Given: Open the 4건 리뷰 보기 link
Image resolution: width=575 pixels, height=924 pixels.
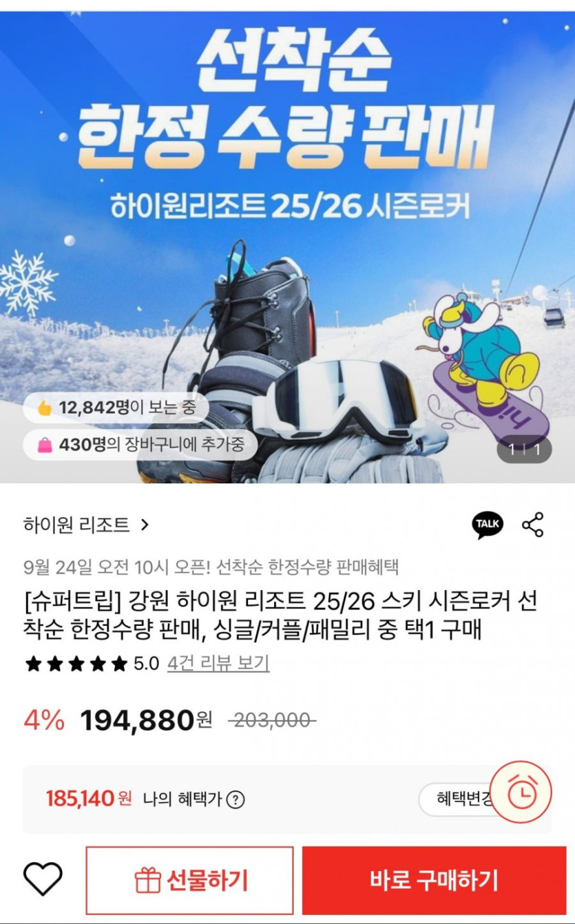Looking at the screenshot, I should [218, 664].
